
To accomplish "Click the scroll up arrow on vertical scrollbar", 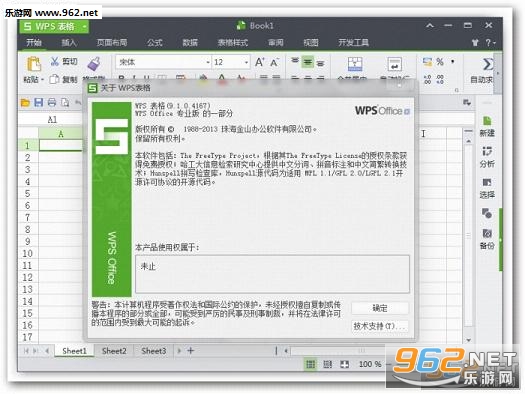I will point(469,141).
